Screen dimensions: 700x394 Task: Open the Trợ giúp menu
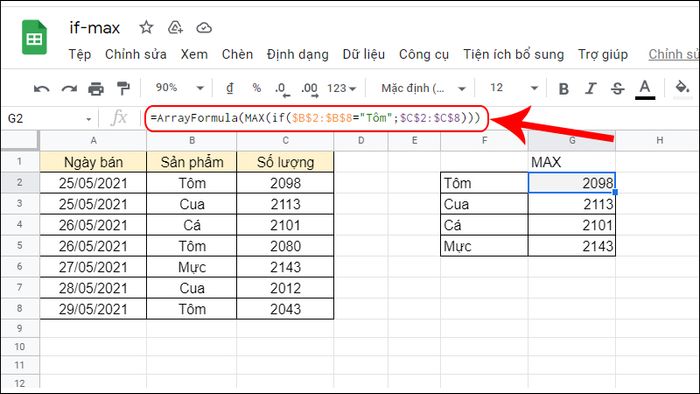click(603, 55)
